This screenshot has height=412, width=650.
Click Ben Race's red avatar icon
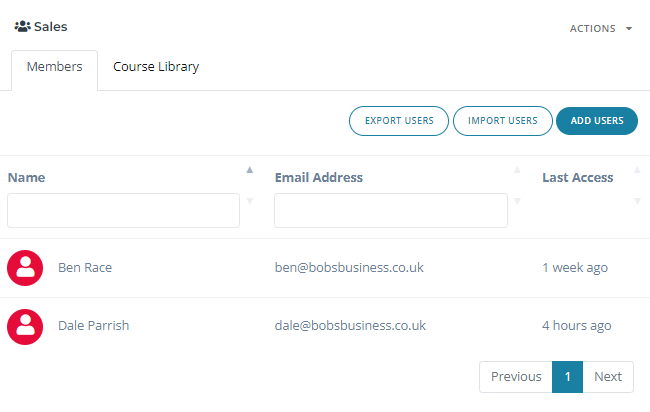point(25,268)
